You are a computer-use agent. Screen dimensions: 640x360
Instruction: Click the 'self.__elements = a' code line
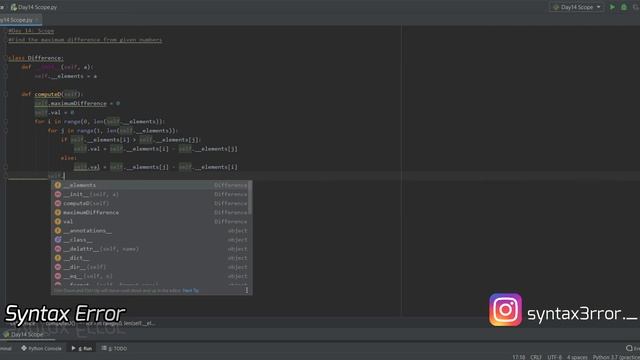(x=66, y=76)
